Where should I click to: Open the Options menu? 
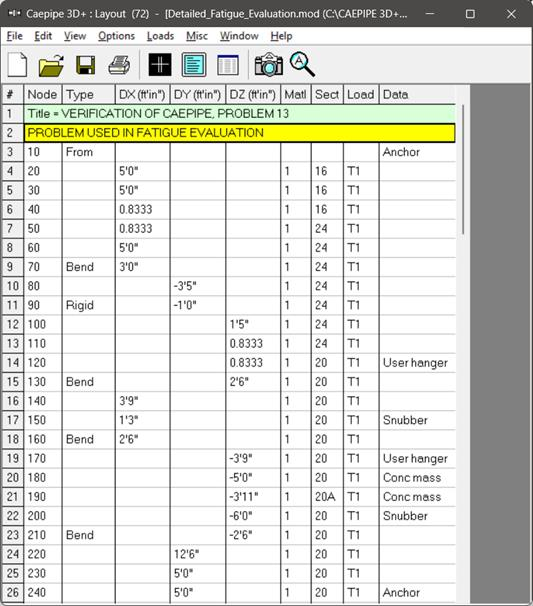pyautogui.click(x=116, y=36)
